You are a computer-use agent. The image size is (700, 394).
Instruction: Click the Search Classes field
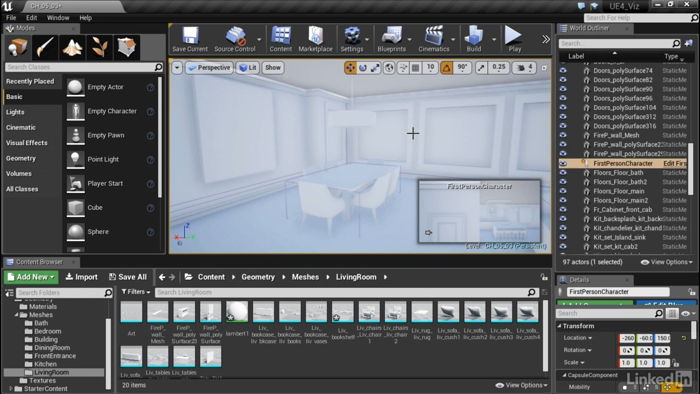coord(84,67)
